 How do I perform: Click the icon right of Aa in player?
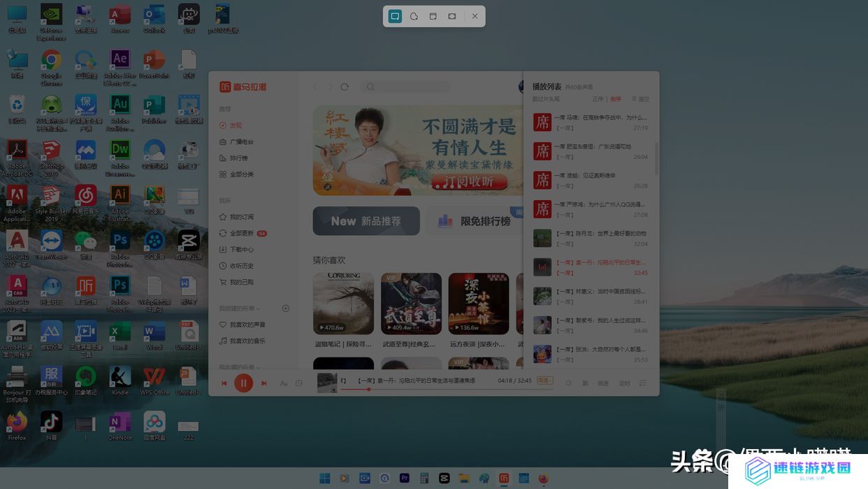point(299,383)
